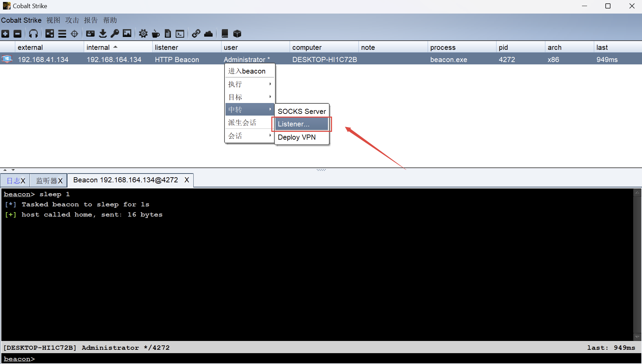Sort by the internal column header
The image size is (642, 364).
[x=118, y=47]
